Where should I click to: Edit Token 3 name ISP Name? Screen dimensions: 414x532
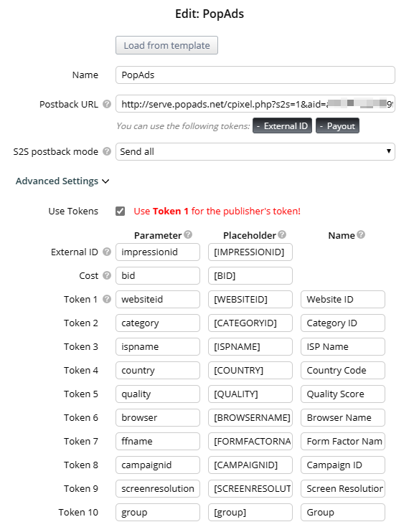pos(343,346)
